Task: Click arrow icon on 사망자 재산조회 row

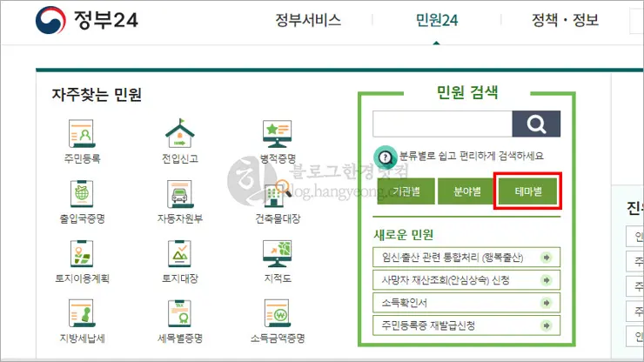Action: 547,280
